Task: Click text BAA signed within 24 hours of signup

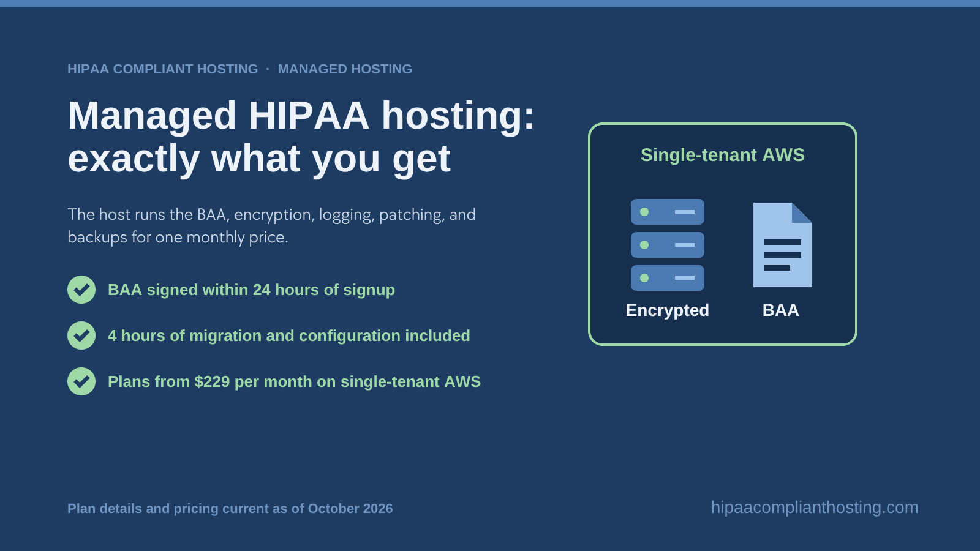Action: (251, 290)
